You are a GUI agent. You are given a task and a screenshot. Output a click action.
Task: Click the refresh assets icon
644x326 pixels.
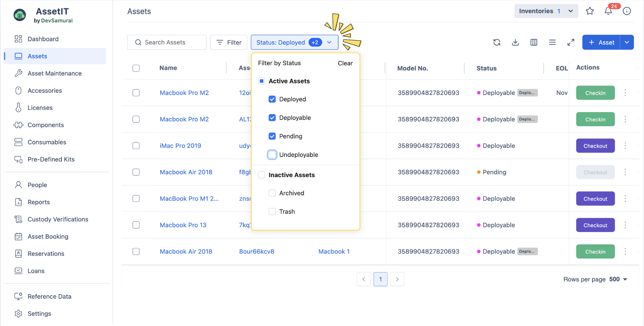[497, 42]
